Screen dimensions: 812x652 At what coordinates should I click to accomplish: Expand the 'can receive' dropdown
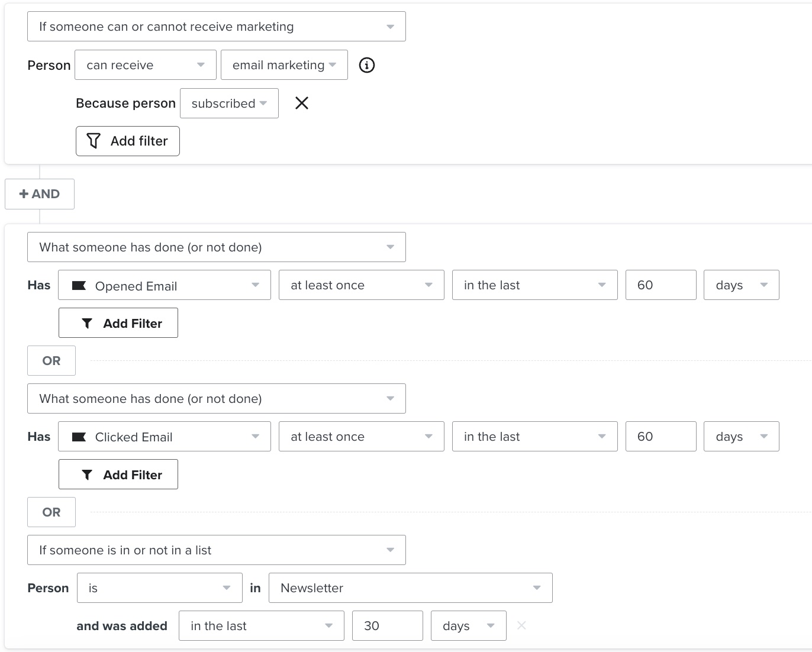pyautogui.click(x=145, y=65)
